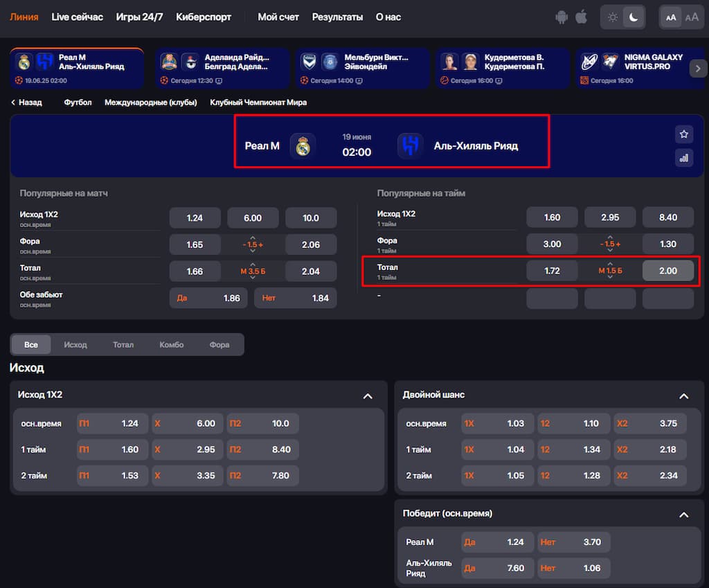
Task: Open Игры 24/7 section
Action: 139,17
